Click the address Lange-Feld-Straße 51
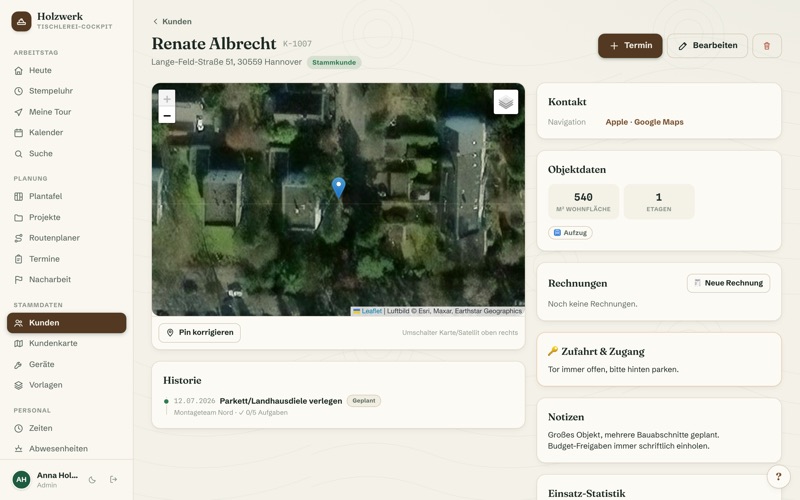This screenshot has width=800, height=500. click(227, 62)
